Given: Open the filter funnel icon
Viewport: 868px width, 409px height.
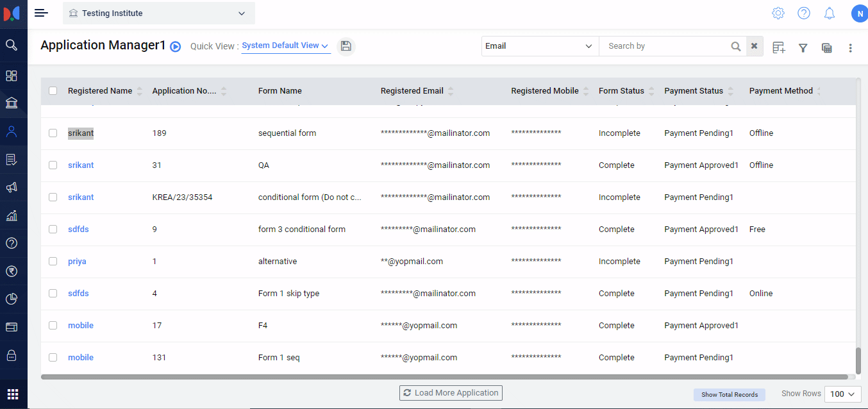Looking at the screenshot, I should point(803,47).
